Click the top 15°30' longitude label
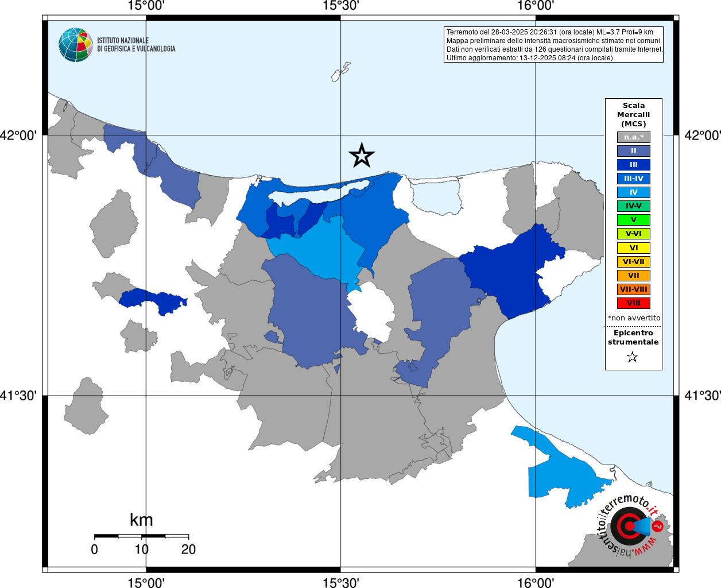This screenshot has height=588, width=721. [341, 6]
